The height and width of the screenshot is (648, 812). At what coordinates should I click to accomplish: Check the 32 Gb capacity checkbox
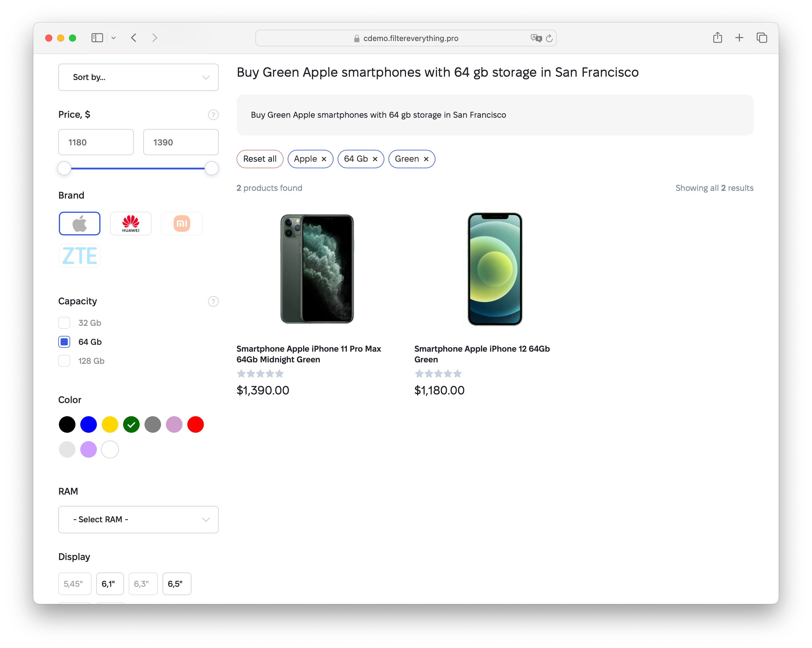click(64, 323)
